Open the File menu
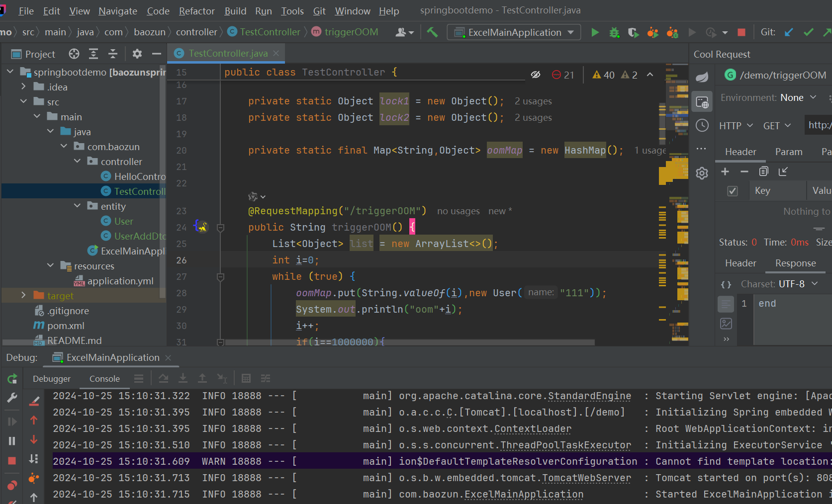 pyautogui.click(x=26, y=11)
